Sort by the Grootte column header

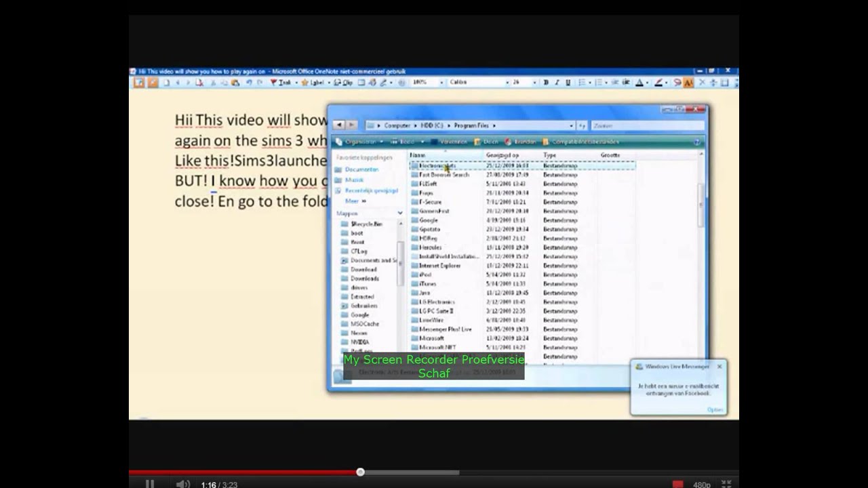617,155
